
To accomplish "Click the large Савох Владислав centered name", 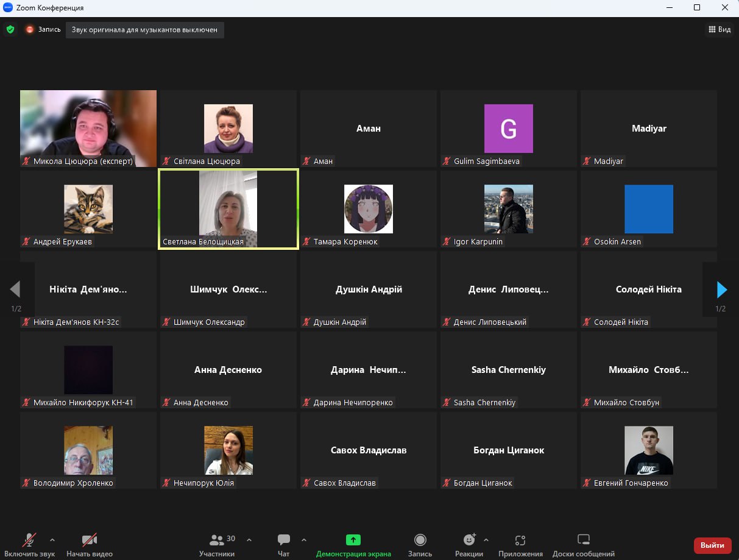I will [x=369, y=450].
